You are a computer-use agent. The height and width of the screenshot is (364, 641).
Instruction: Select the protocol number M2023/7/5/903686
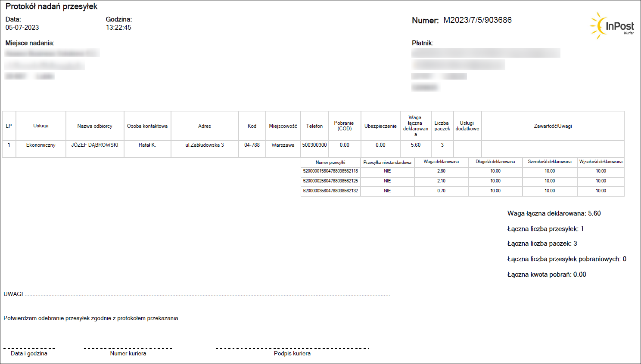click(477, 20)
